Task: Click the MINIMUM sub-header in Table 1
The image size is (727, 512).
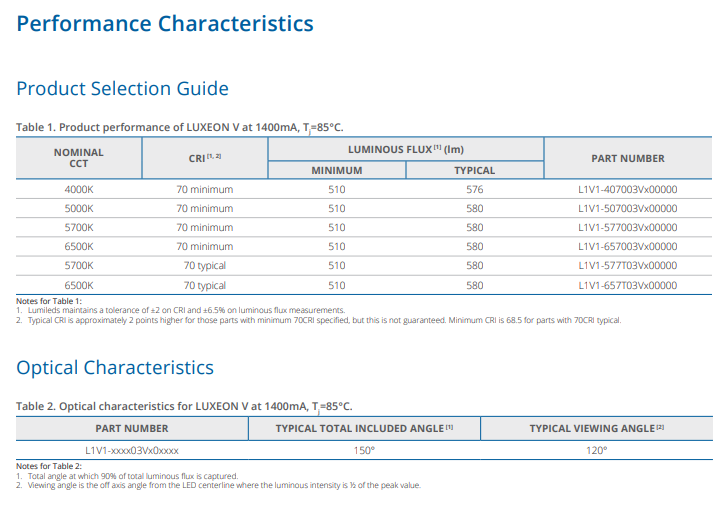Action: (336, 170)
